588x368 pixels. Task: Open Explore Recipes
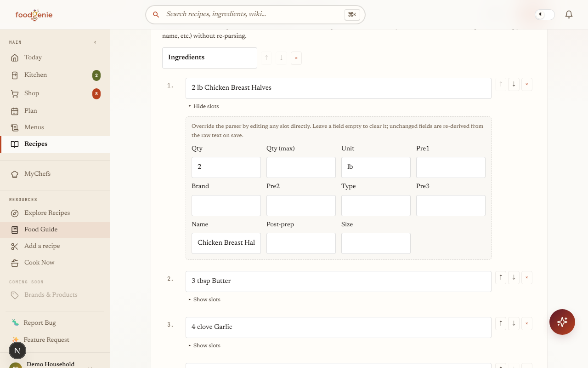click(x=55, y=213)
